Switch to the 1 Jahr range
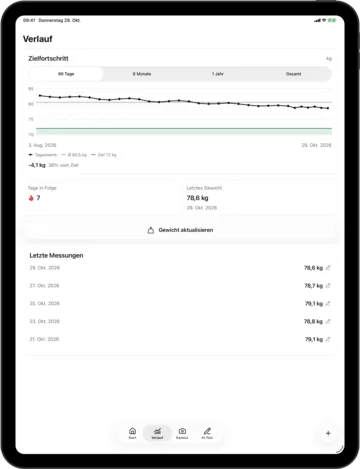 tap(218, 74)
